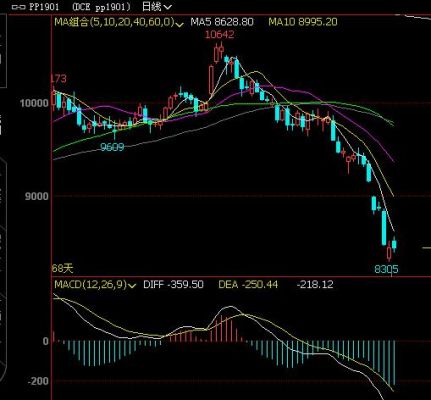Click the MA10 8995.20 value
The height and width of the screenshot is (400, 431).
(x=303, y=22)
